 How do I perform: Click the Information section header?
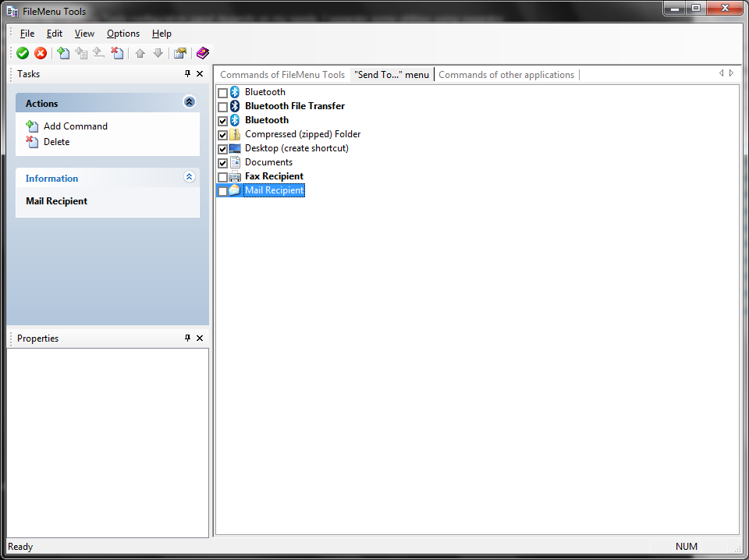pyautogui.click(x=108, y=178)
